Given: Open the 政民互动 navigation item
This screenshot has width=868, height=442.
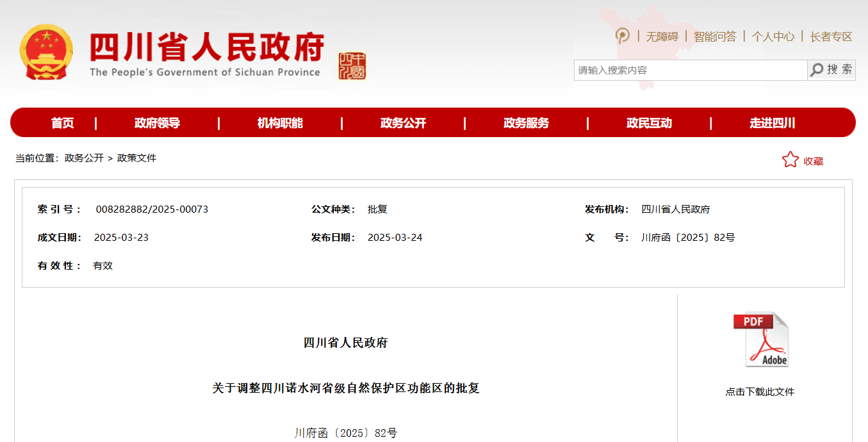Looking at the screenshot, I should pyautogui.click(x=649, y=123).
